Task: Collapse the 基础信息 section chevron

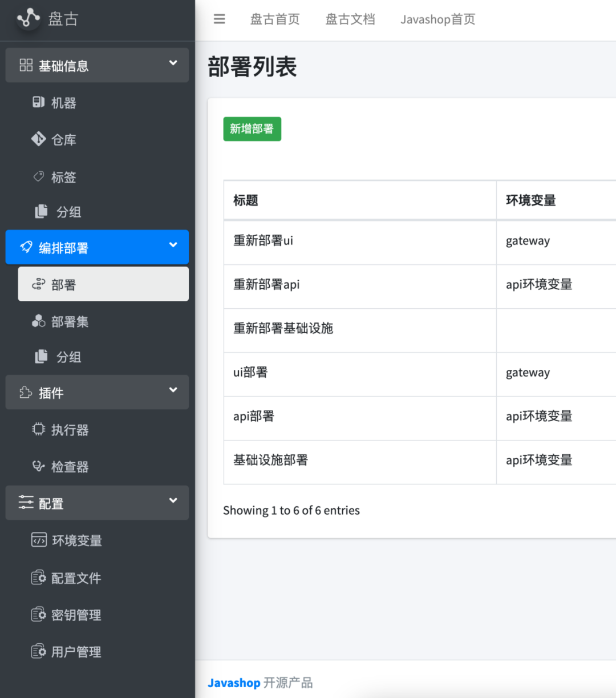Action: [173, 63]
